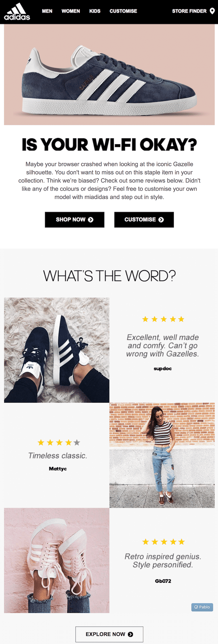Click the adidas logo
218x644 pixels.
tap(17, 12)
